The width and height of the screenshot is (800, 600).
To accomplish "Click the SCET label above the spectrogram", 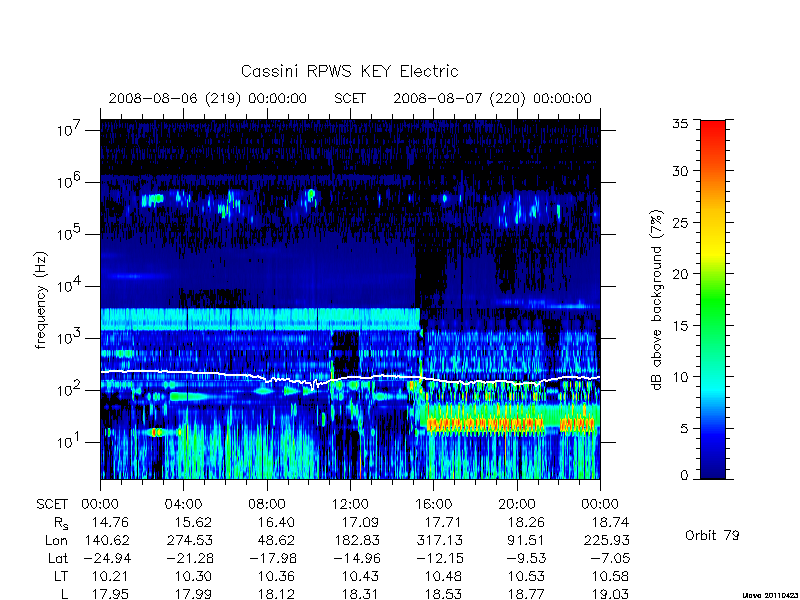I will [350, 98].
